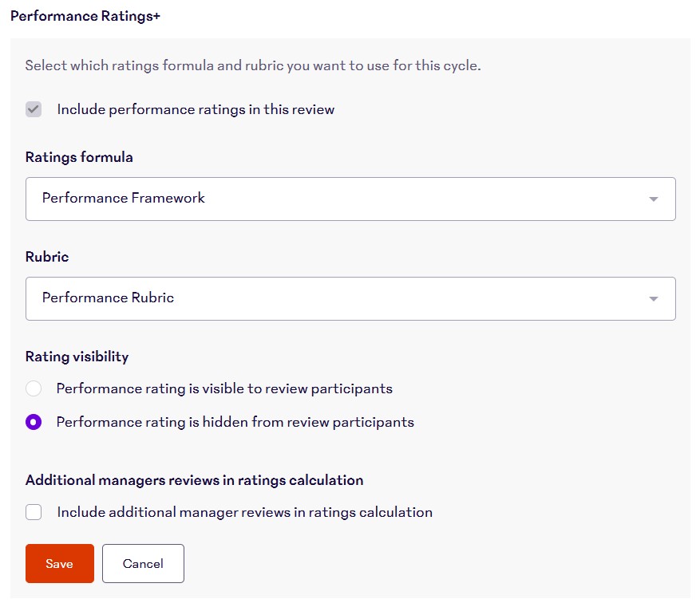Select the rating hidden from participants radio button
Screen dimensions: 700x607
click(34, 422)
